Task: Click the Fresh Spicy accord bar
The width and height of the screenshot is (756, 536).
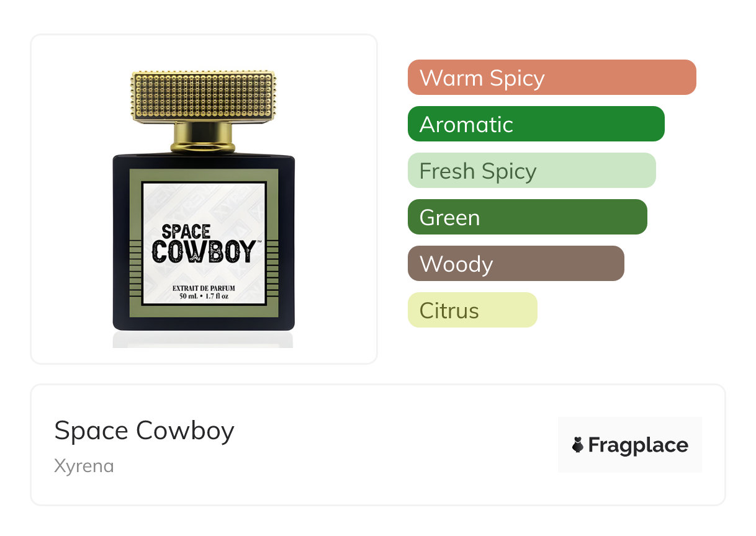Action: coord(531,171)
